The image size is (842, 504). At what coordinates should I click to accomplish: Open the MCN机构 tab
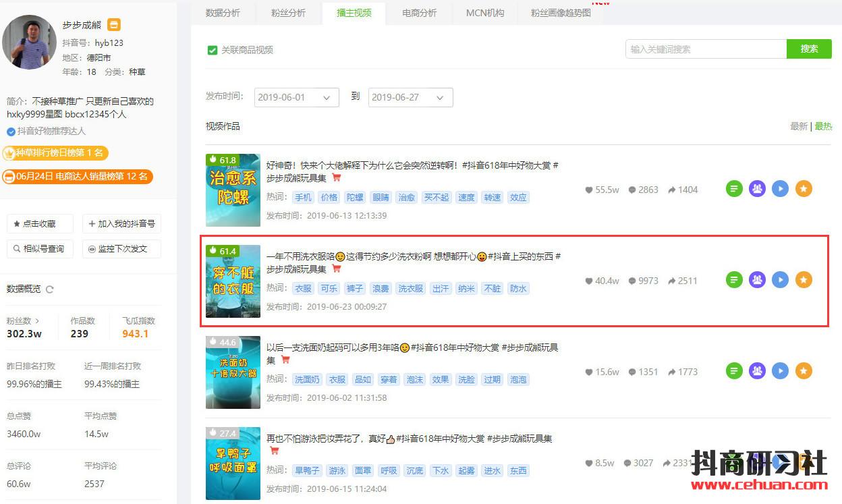[x=485, y=13]
